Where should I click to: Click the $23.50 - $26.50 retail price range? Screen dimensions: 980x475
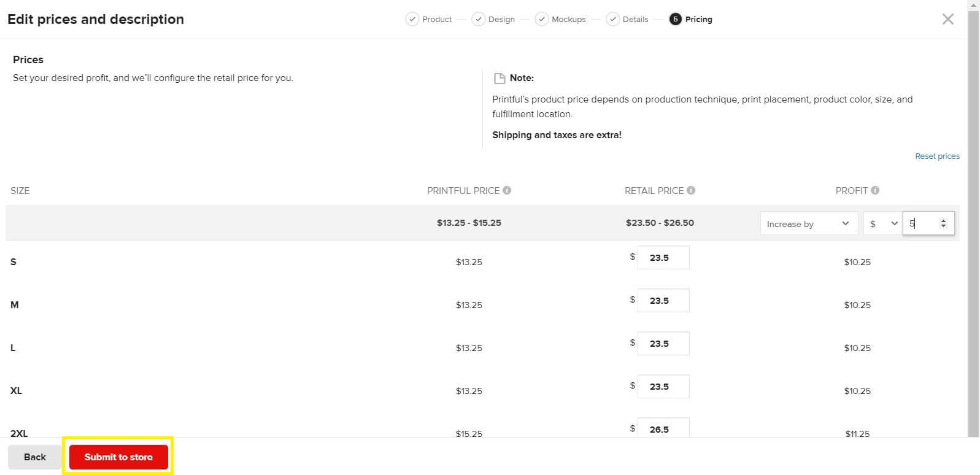tap(660, 223)
